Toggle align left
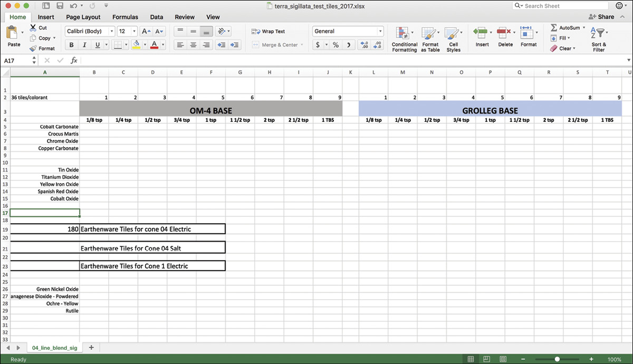The height and width of the screenshot is (364, 633). tap(180, 45)
